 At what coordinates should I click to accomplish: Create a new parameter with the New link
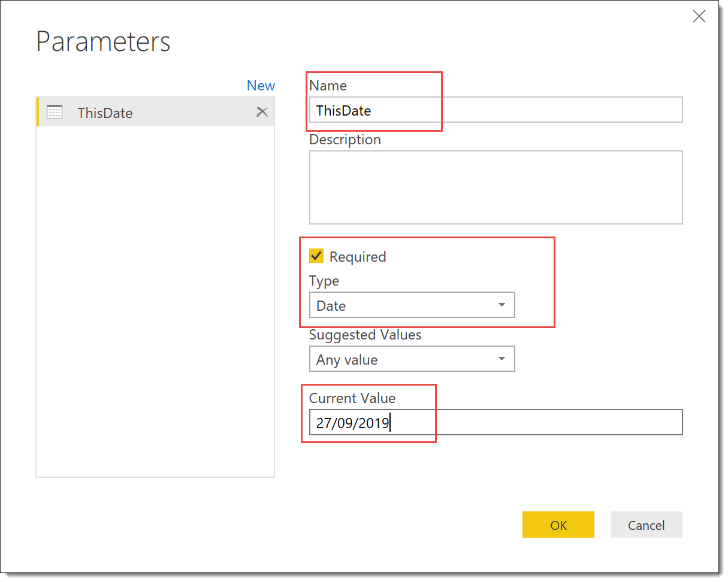(261, 86)
